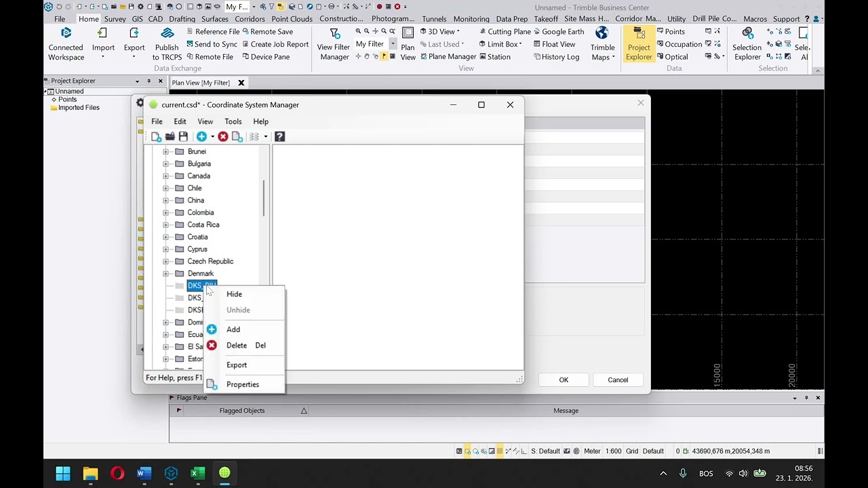
Task: Click New file icon in Coordinate System Manager
Action: click(x=157, y=137)
